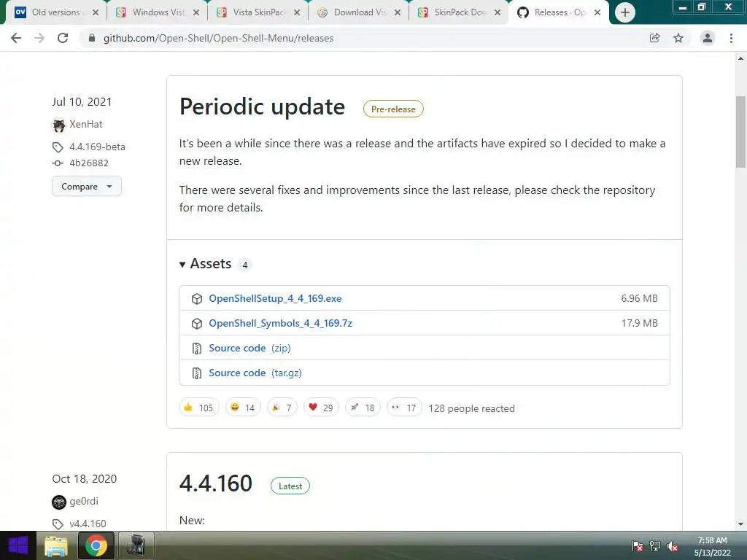747x560 pixels.
Task: Download Source code zip
Action: [x=249, y=348]
